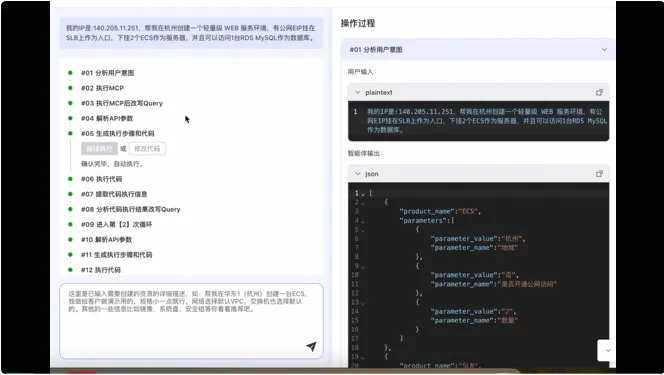Collapse the #01 分析用户意图 panel header
The height and width of the screenshot is (375, 664).
click(478, 50)
